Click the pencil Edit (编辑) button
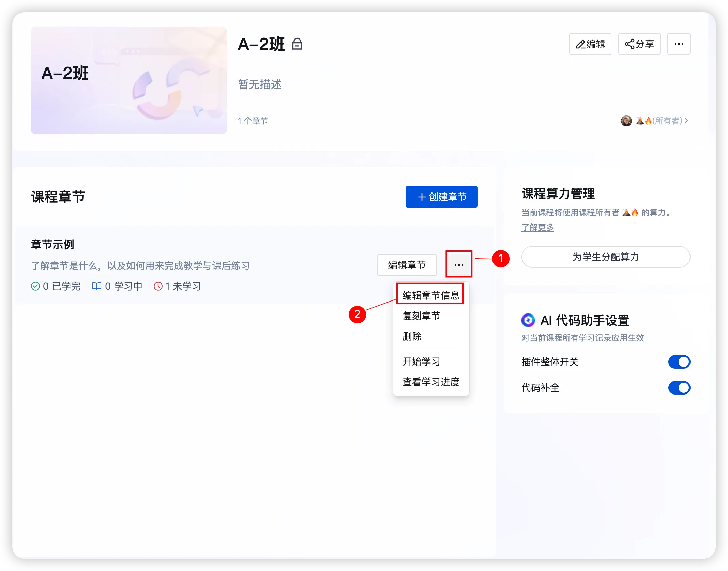Screen dimensions: 728x571 point(590,44)
